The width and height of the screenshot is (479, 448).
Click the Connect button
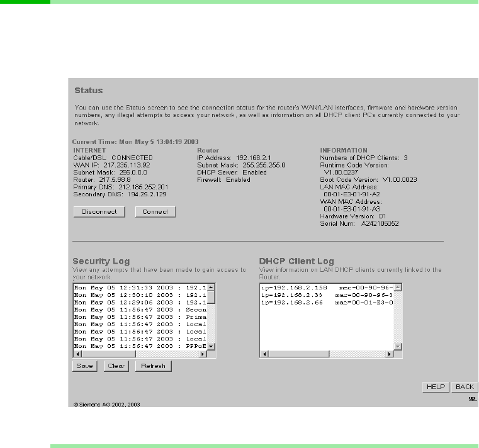click(x=155, y=212)
